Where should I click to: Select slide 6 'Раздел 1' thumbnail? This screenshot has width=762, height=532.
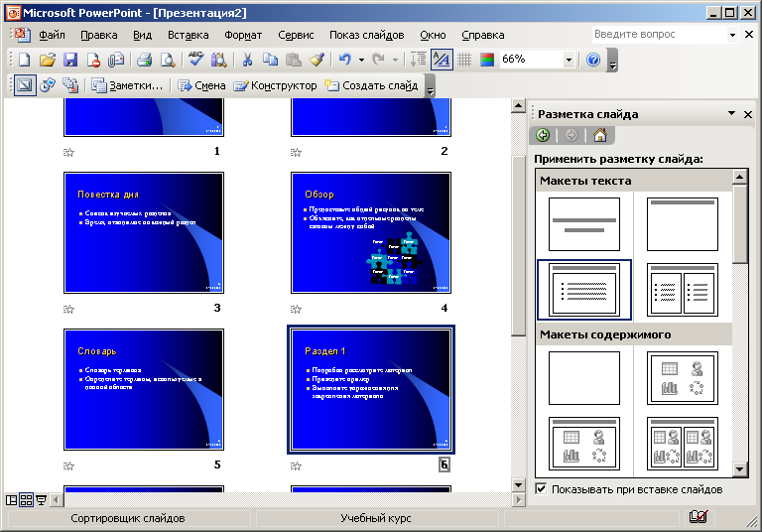pos(371,389)
